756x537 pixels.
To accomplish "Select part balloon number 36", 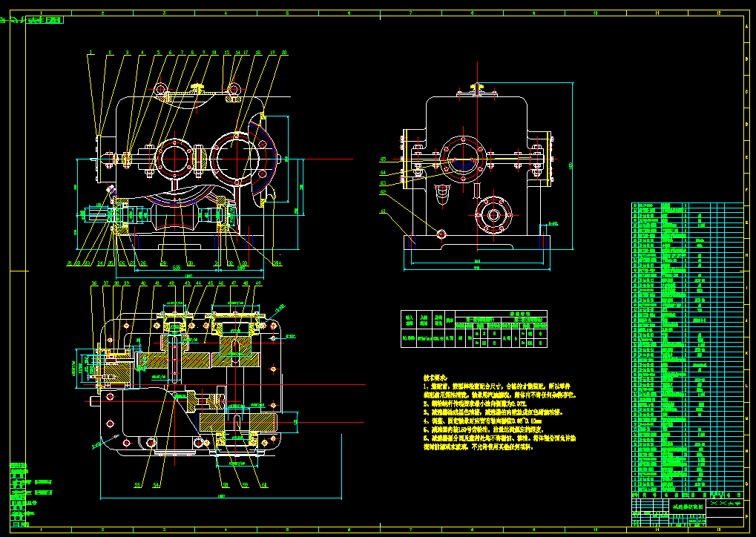I will click(94, 283).
